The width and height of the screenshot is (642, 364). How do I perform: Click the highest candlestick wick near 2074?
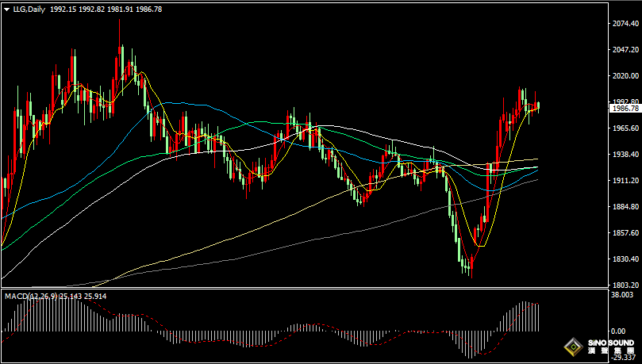(120, 25)
